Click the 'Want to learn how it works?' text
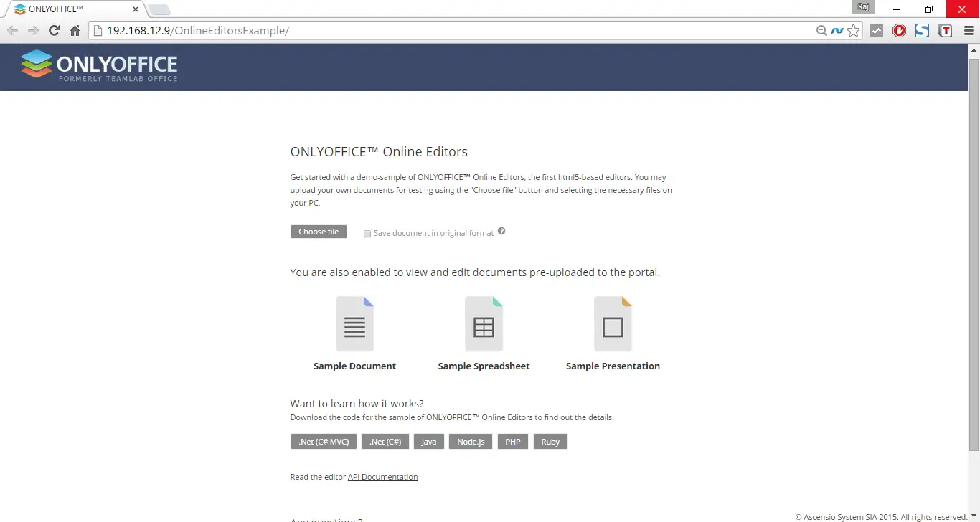This screenshot has height=522, width=980. click(357, 404)
